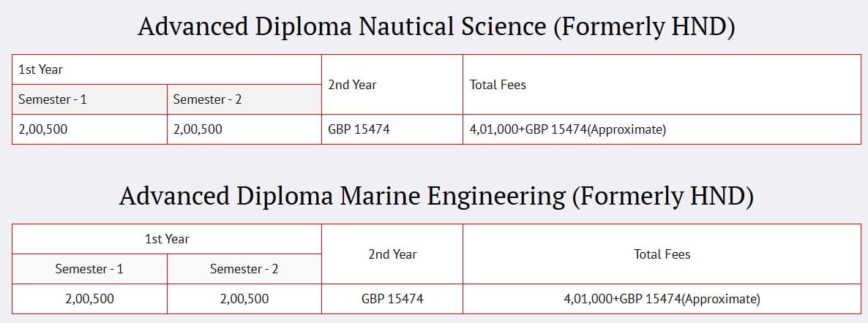Viewport: 868px width, 323px height.
Task: Click Semester - 2 header in Nautical Science table
Action: tap(207, 99)
